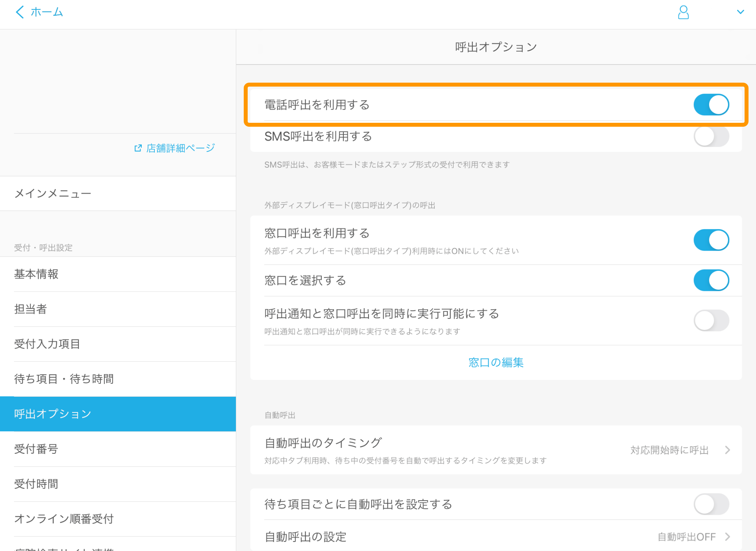This screenshot has height=551, width=756.
Task: Select 対応開始時に呼出 value
Action: point(669,450)
